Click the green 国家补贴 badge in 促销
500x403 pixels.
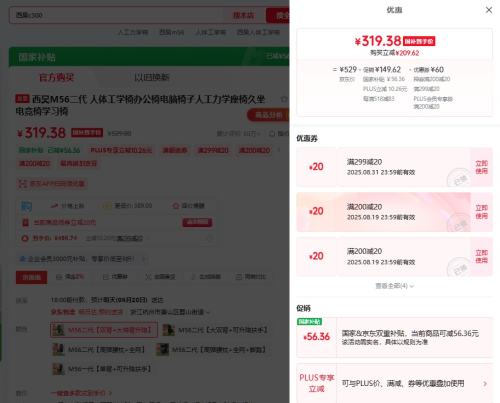(309, 321)
